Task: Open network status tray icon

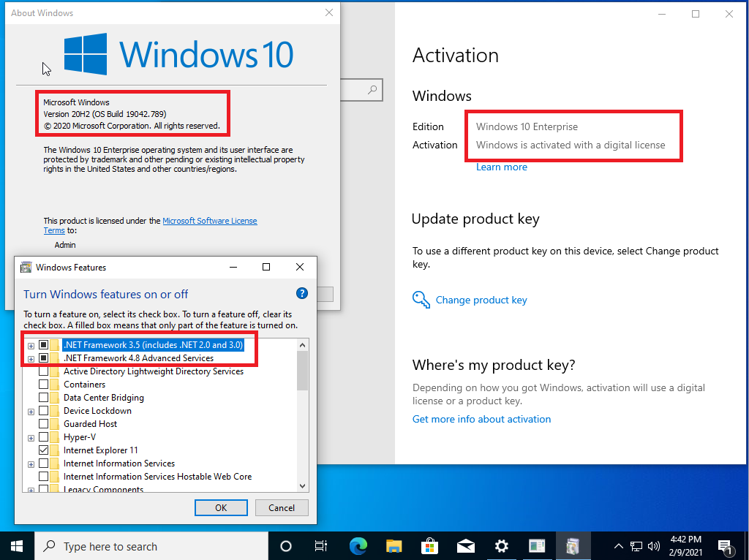Action: 636,546
